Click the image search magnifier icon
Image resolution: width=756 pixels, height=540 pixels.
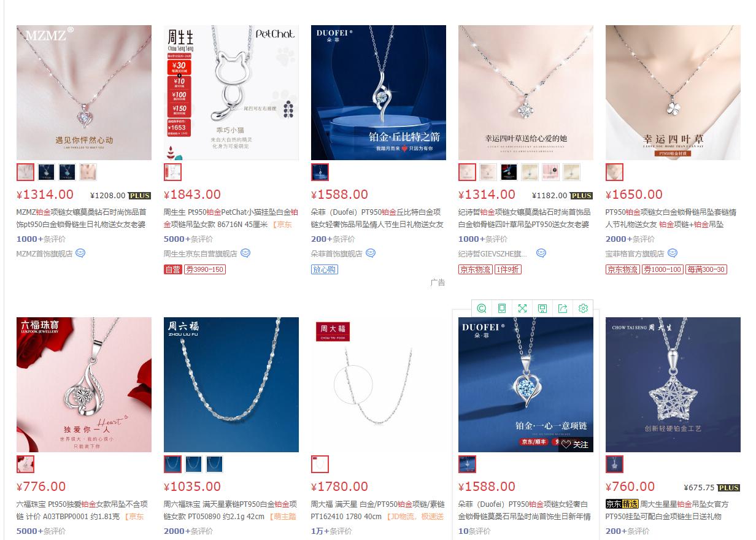[482, 309]
